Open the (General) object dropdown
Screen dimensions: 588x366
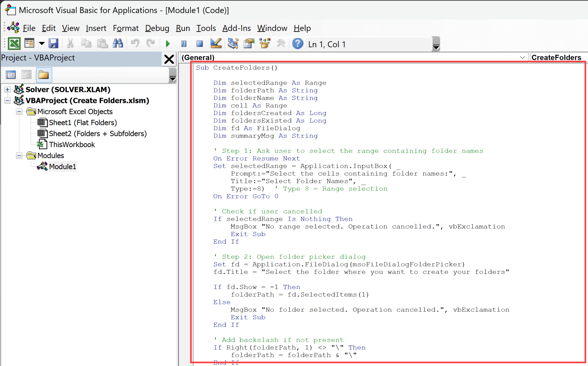[522, 58]
